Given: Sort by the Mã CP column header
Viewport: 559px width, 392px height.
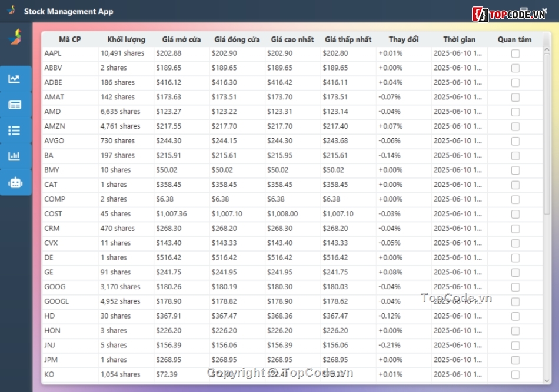Looking at the screenshot, I should pos(70,39).
